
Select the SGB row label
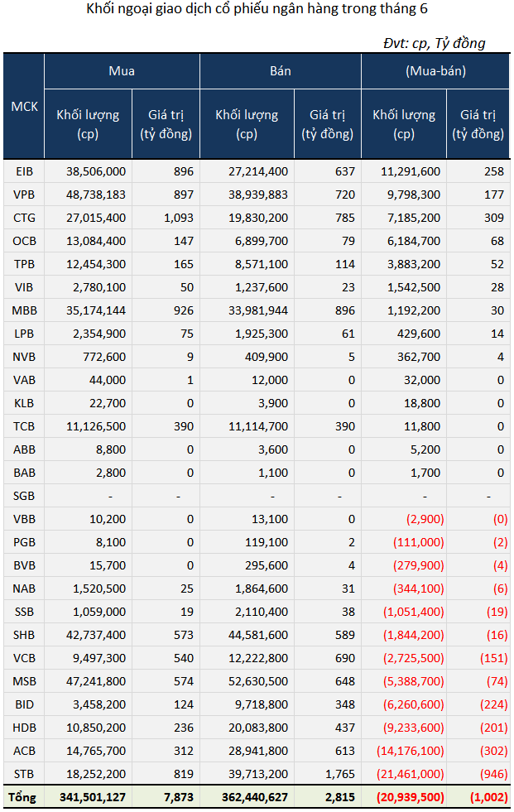24,496
